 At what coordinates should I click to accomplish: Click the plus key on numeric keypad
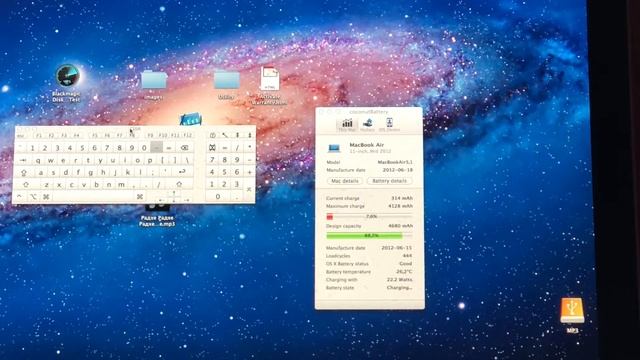point(249,172)
